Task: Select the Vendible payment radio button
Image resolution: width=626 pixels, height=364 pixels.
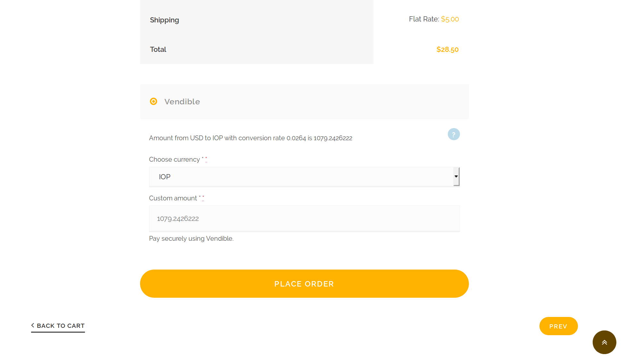Action: tap(154, 101)
